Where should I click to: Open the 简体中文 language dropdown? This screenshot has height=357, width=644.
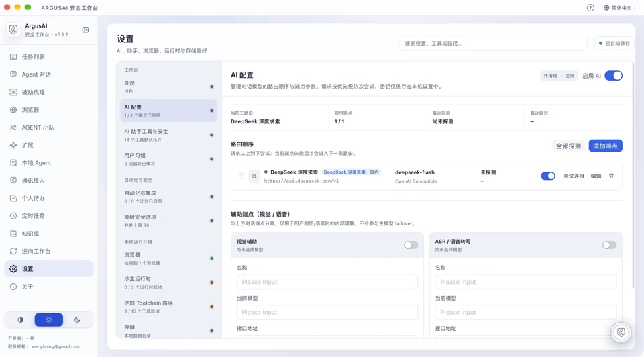(619, 8)
